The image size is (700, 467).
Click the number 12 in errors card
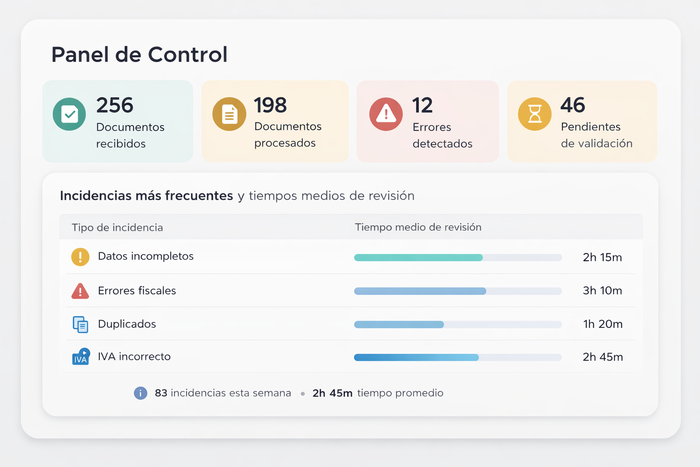(422, 106)
